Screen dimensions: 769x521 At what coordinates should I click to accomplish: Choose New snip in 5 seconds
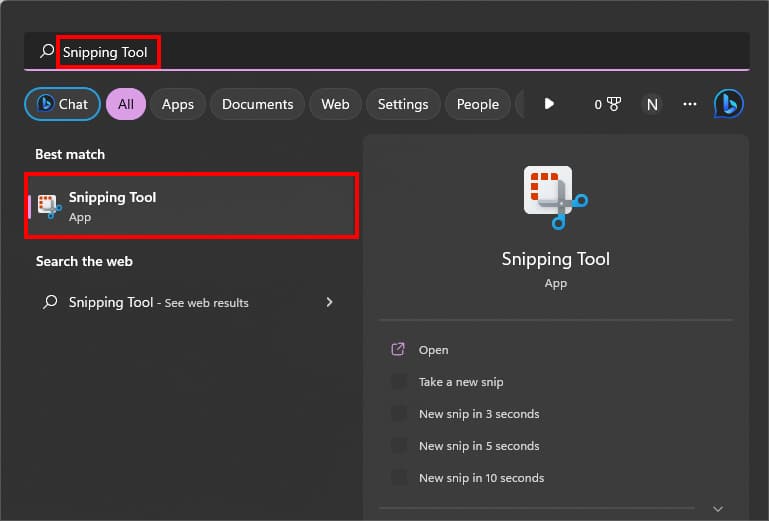479,446
